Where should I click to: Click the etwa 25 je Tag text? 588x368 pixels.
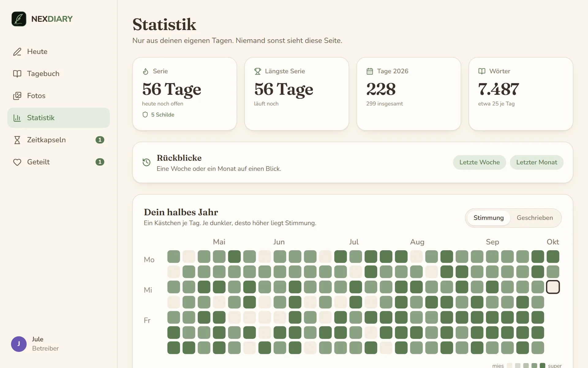click(x=496, y=104)
